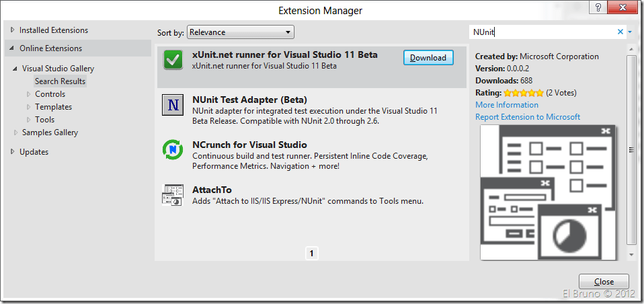Image resolution: width=644 pixels, height=304 pixels.
Task: Click the five-star rating icons
Action: coord(523,93)
